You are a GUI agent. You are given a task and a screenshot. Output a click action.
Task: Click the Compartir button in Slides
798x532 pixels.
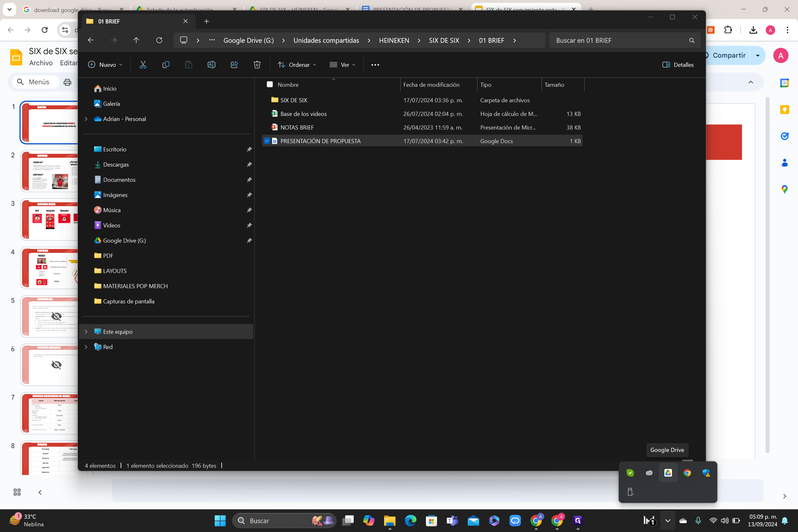(729, 55)
